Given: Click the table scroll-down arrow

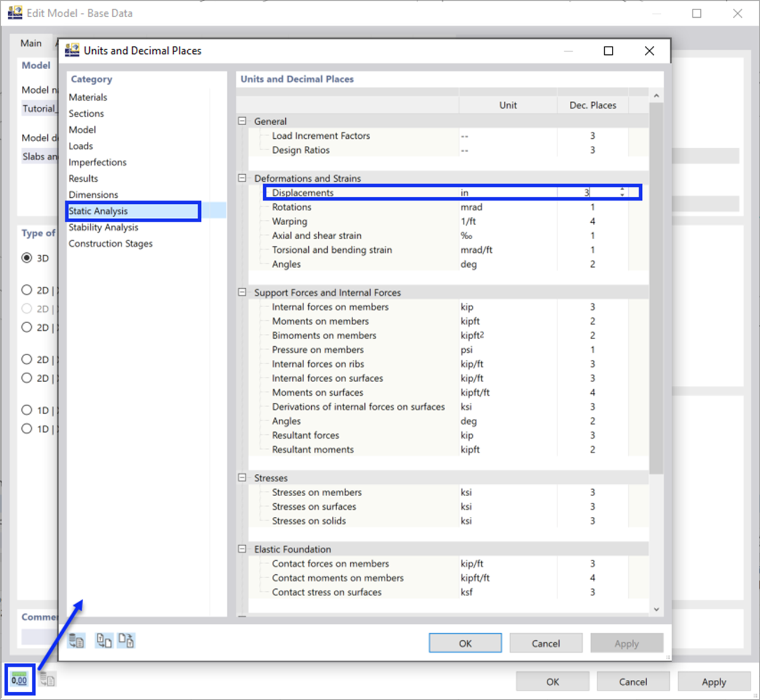Looking at the screenshot, I should (x=656, y=609).
